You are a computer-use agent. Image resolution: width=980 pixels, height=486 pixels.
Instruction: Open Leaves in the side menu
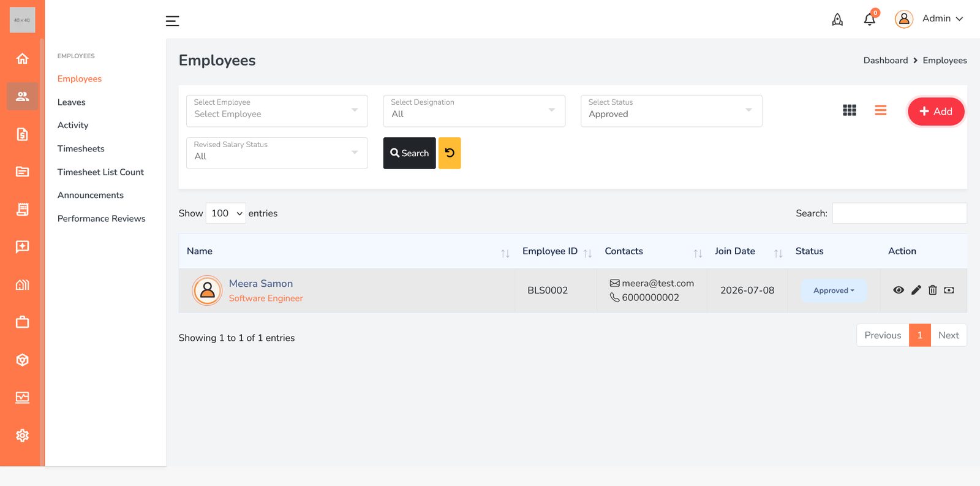[72, 102]
